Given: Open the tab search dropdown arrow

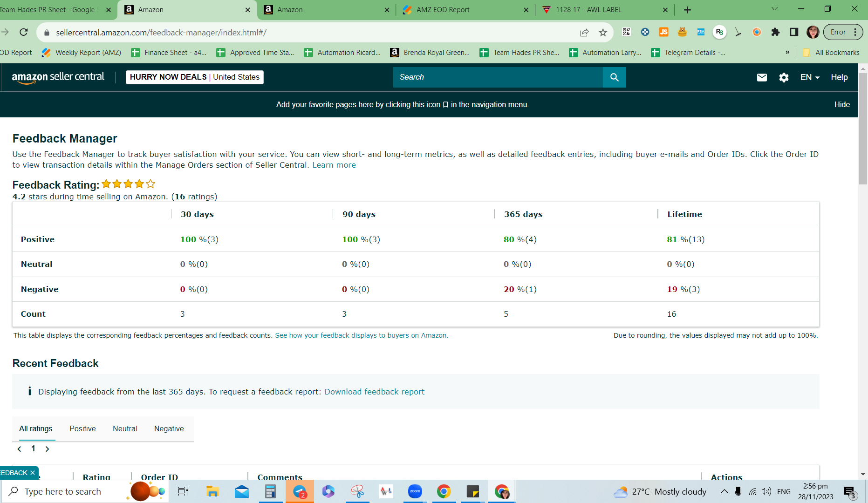Looking at the screenshot, I should click(x=774, y=9).
